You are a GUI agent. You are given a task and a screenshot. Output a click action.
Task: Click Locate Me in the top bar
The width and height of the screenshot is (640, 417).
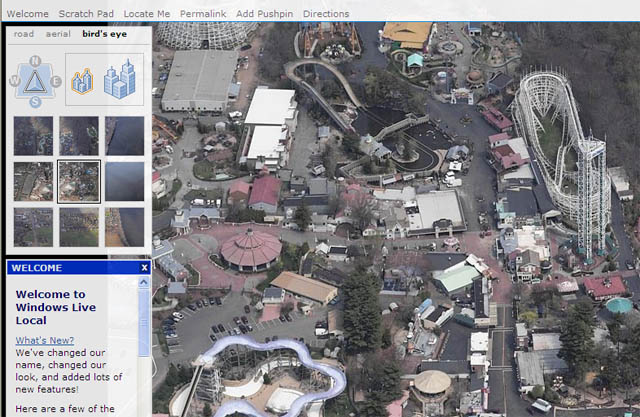[147, 14]
